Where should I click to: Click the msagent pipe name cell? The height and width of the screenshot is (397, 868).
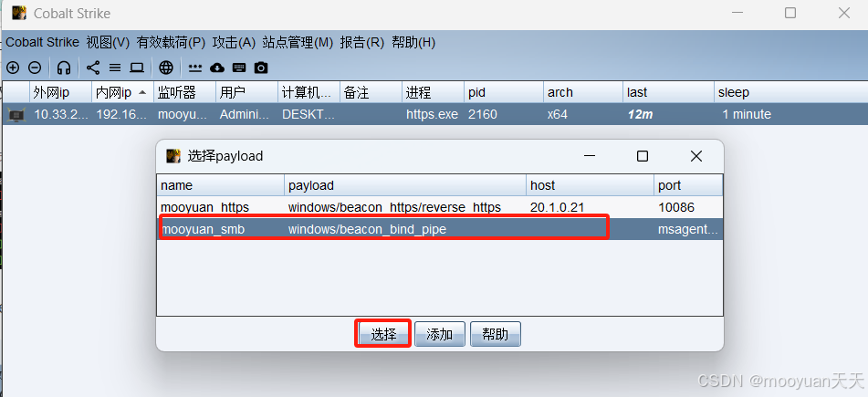[x=689, y=229]
